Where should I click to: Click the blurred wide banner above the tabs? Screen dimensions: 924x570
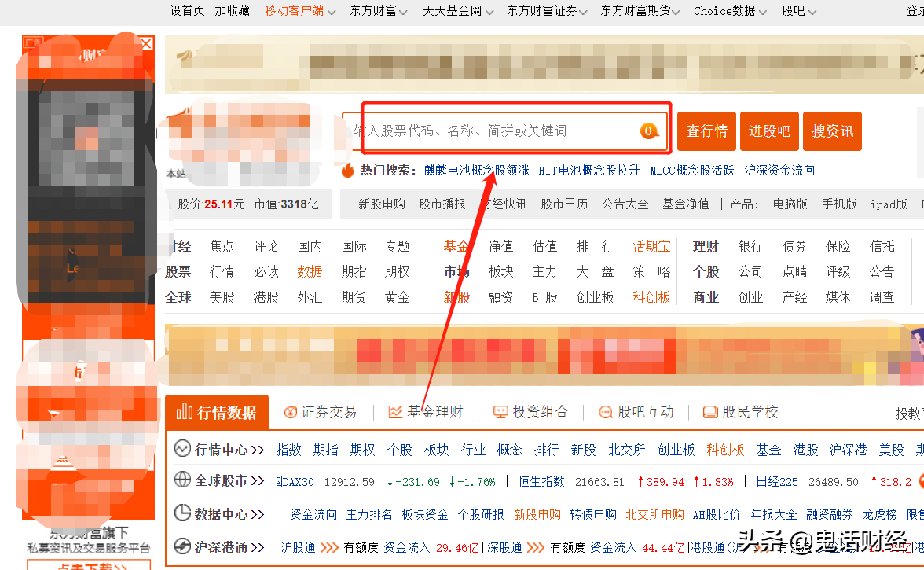click(x=544, y=355)
